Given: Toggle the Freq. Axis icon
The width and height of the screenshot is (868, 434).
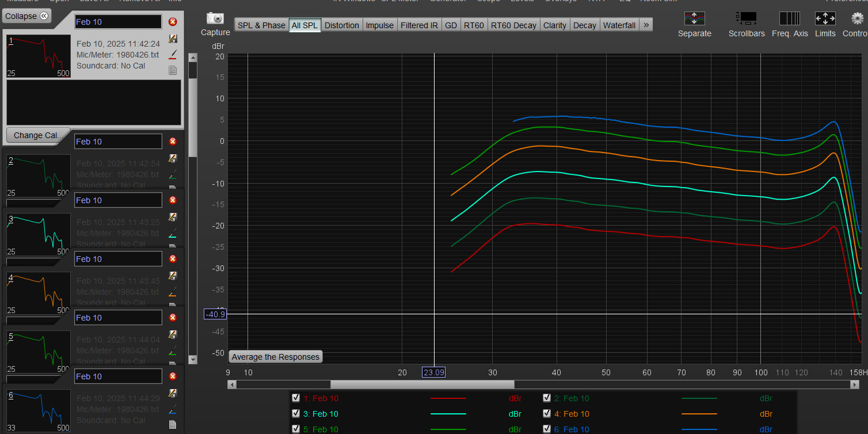Looking at the screenshot, I should [790, 18].
